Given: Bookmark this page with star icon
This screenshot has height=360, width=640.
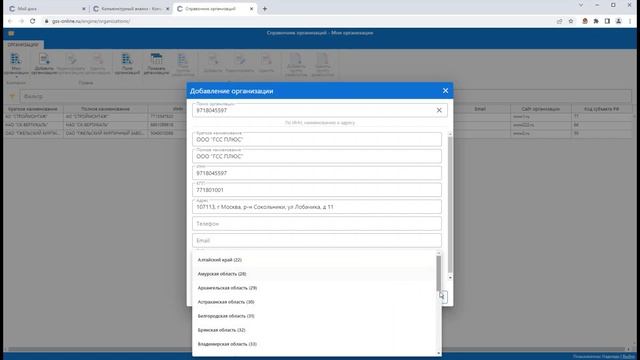Looking at the screenshot, I should pos(571,21).
